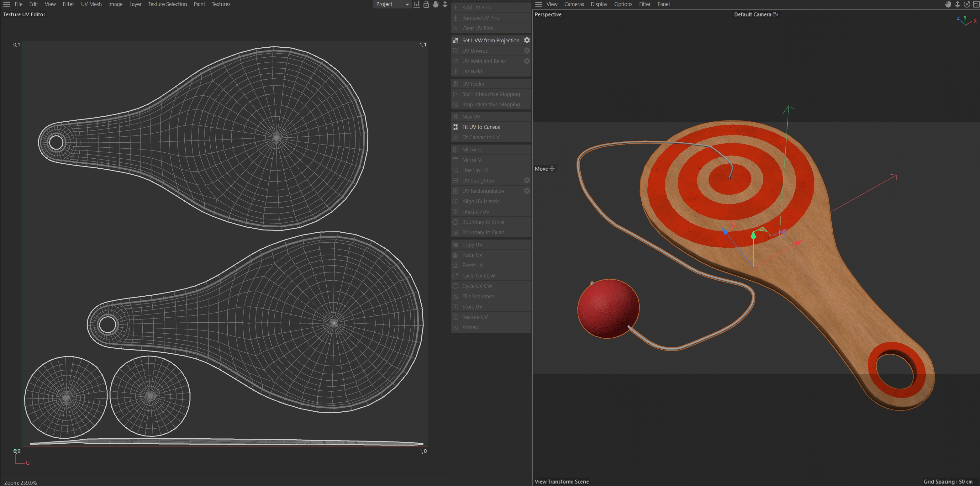Image resolution: width=980 pixels, height=486 pixels.
Task: Open the Display menu in viewport
Action: (x=599, y=4)
